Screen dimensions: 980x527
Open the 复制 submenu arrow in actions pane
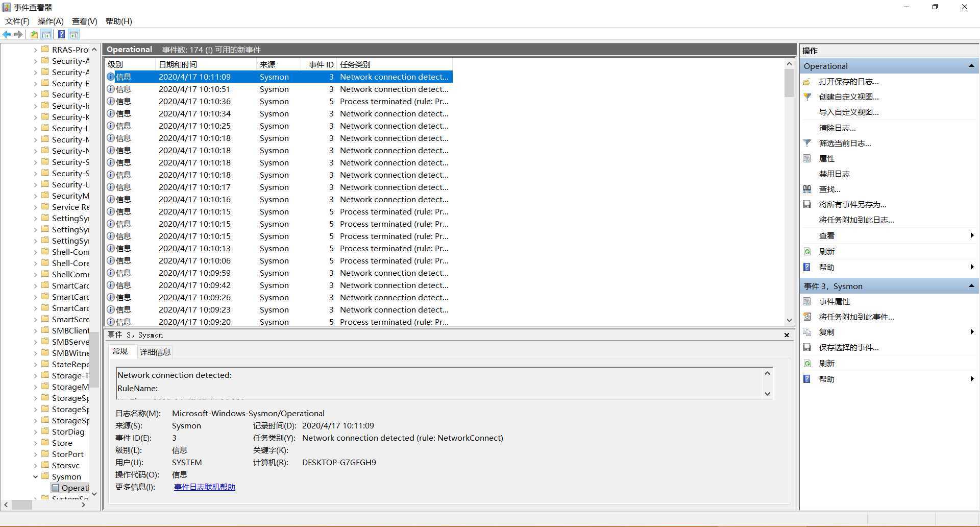[972, 332]
